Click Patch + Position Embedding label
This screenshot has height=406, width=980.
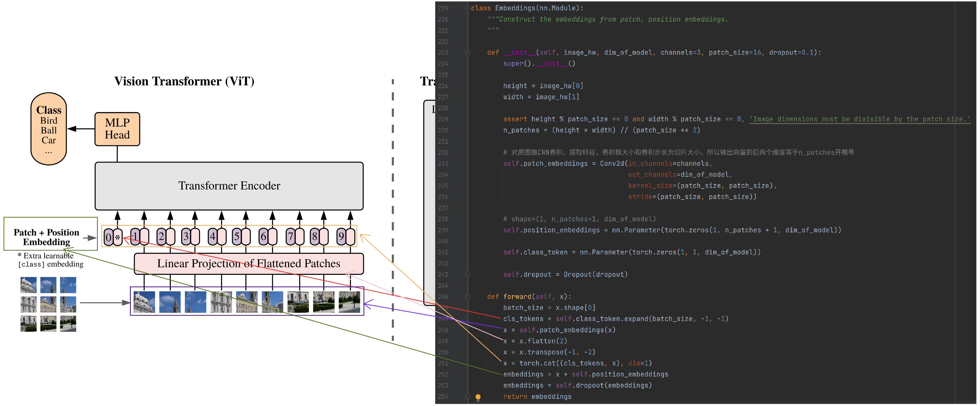coord(46,237)
